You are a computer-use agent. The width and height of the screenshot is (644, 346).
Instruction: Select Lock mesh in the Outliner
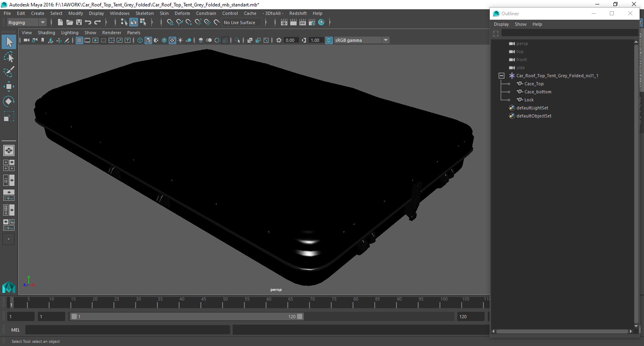tap(529, 100)
